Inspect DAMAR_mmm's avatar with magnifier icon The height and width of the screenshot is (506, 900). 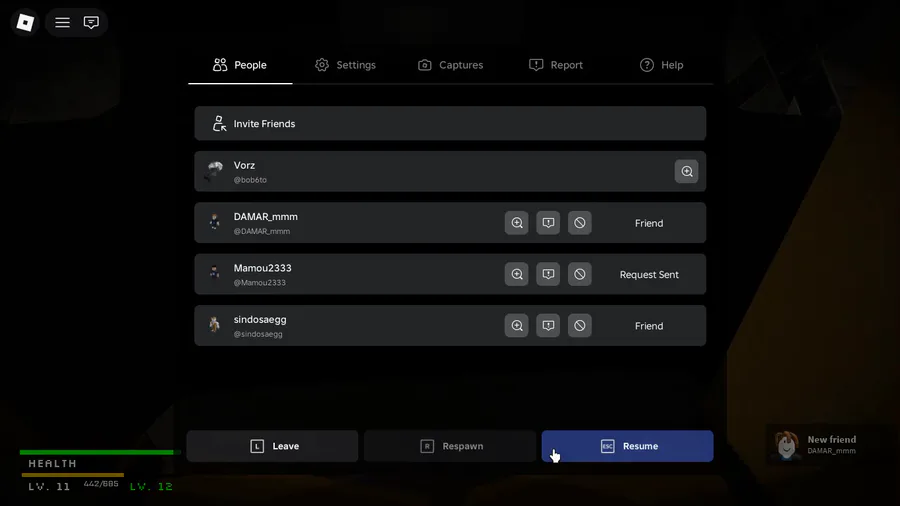517,223
